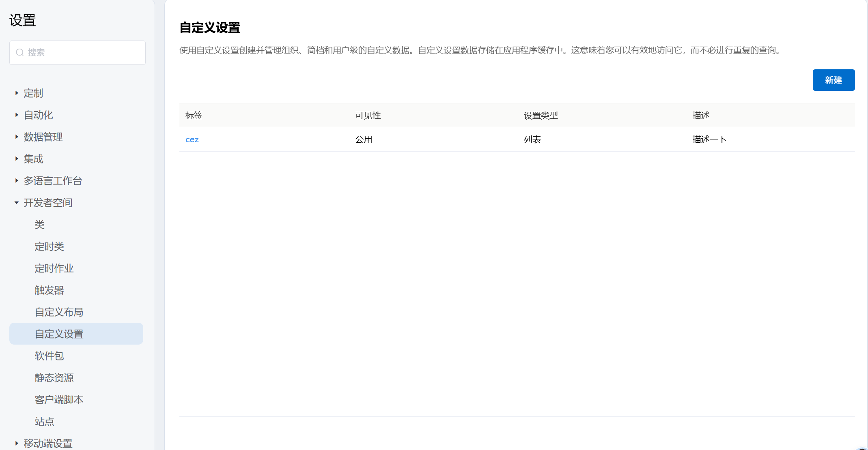Open 软件包 in sidebar
Screen dimensions: 868x450
click(49, 356)
